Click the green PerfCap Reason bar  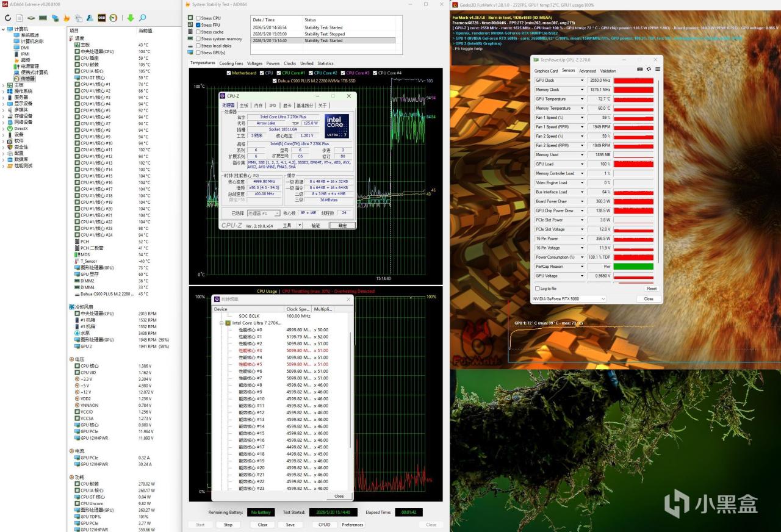(x=633, y=267)
